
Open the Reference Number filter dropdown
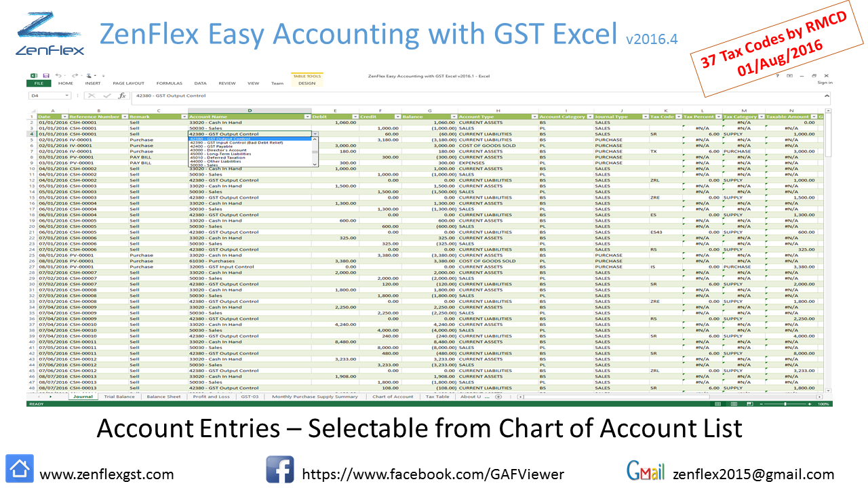coord(124,117)
